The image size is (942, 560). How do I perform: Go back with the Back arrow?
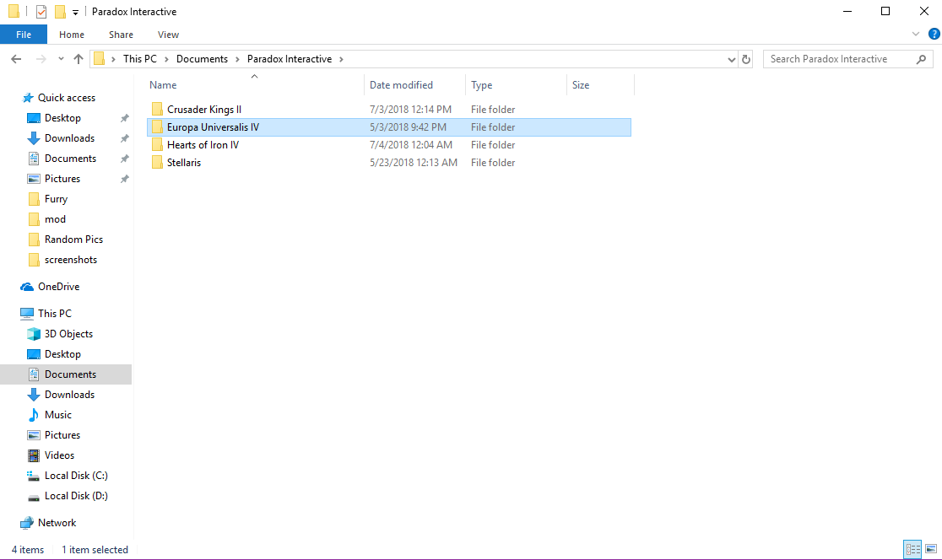pyautogui.click(x=16, y=59)
